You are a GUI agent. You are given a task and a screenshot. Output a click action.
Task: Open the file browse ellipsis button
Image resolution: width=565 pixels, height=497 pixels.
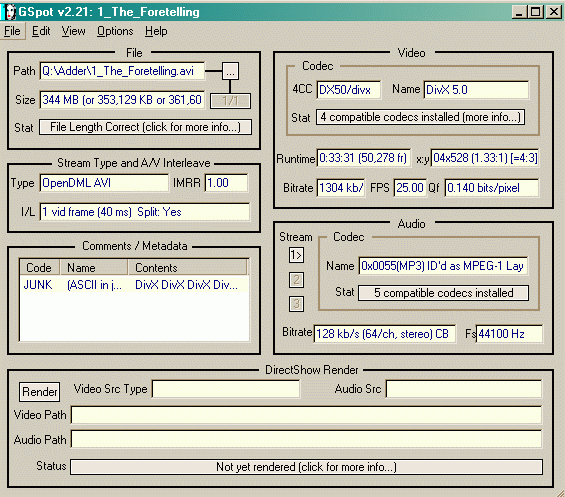[230, 71]
